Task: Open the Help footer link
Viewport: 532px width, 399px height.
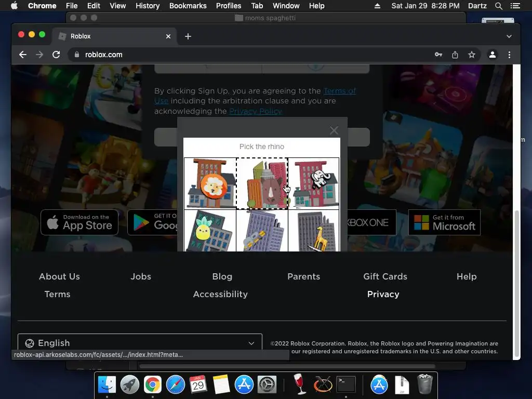Action: tap(467, 276)
